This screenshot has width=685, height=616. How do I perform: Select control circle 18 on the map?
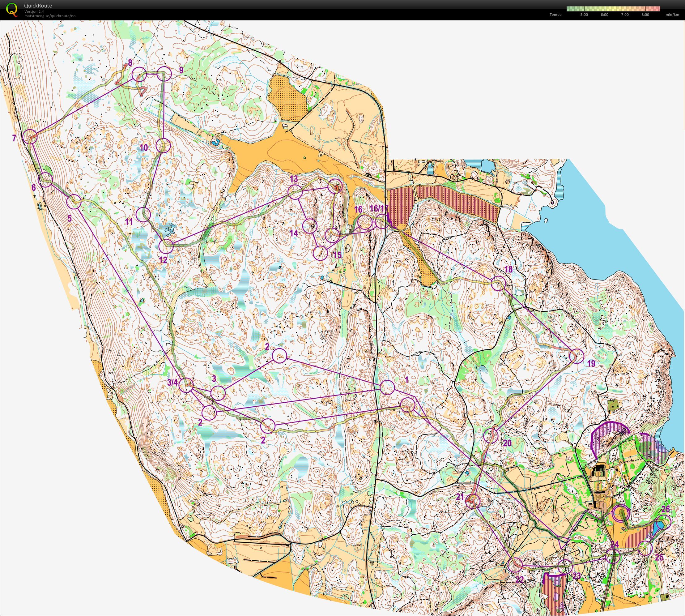point(498,283)
